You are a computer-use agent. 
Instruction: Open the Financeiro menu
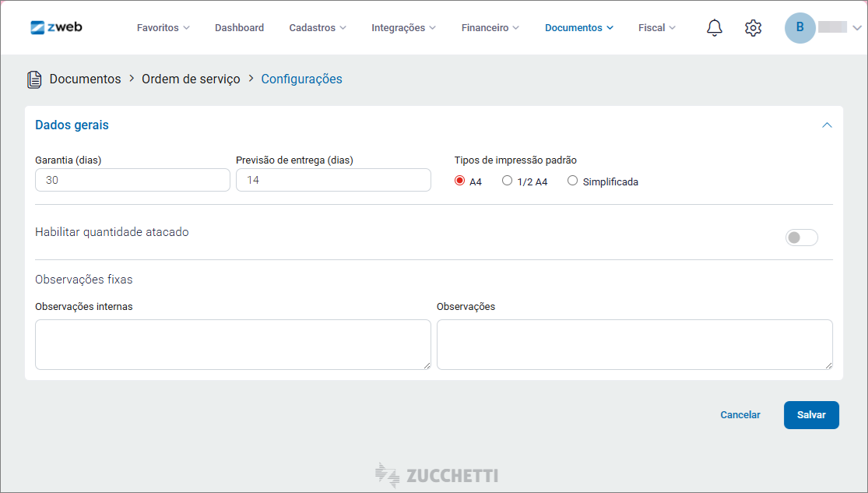490,28
